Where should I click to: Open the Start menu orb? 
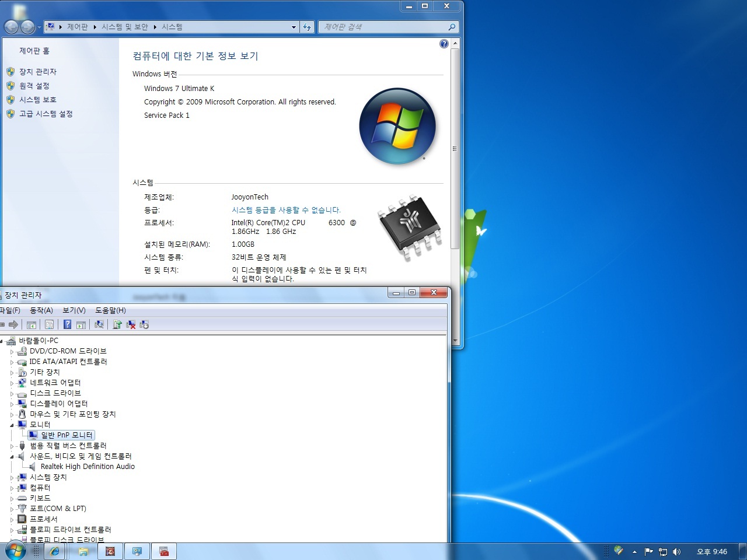tap(15, 551)
